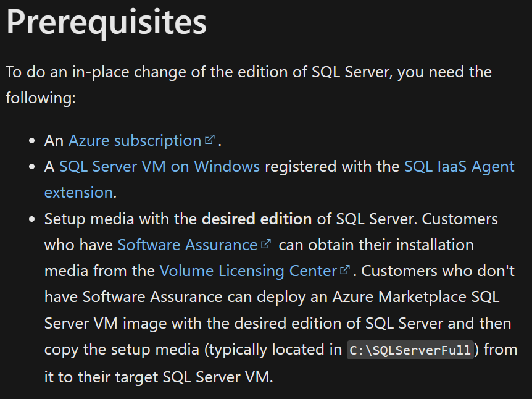This screenshot has width=532, height=399.
Task: Follow the SQL IaaS Agent extension link
Action: (459, 166)
